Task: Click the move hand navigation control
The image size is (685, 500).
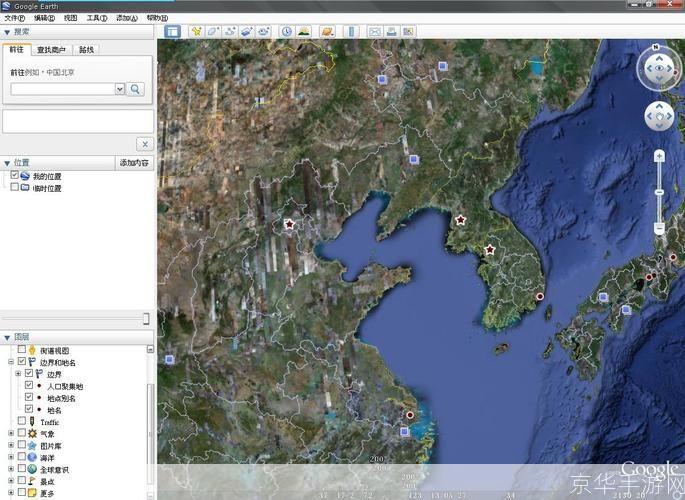Action: tap(659, 116)
